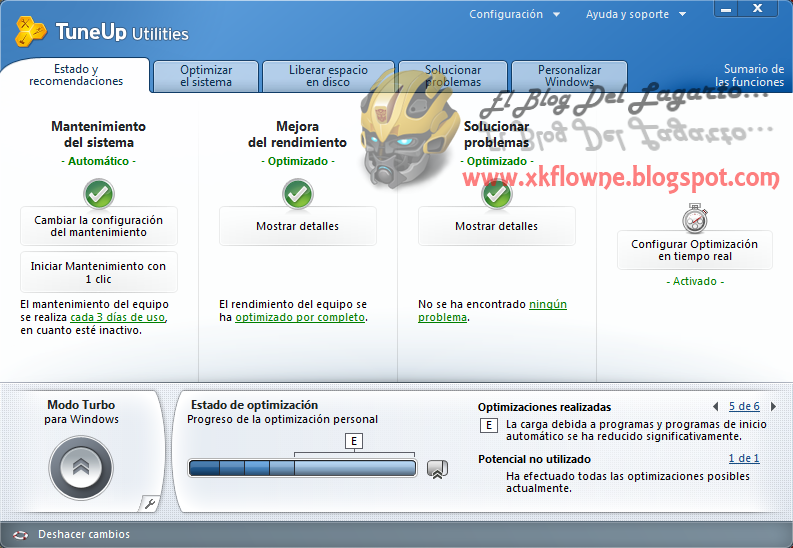Close the TuneUp Utilities window
793x548 pixels.
tap(757, 9)
